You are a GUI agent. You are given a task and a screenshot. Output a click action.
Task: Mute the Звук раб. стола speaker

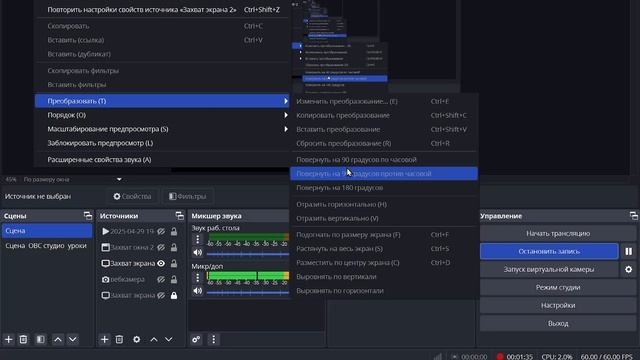(198, 253)
